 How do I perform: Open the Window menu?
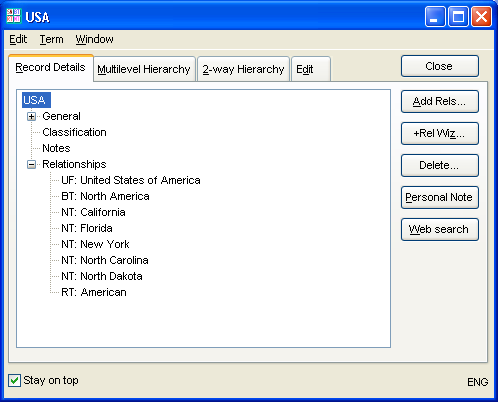point(94,39)
